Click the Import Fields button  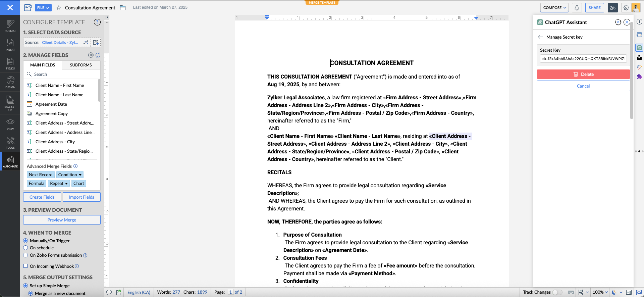point(82,197)
